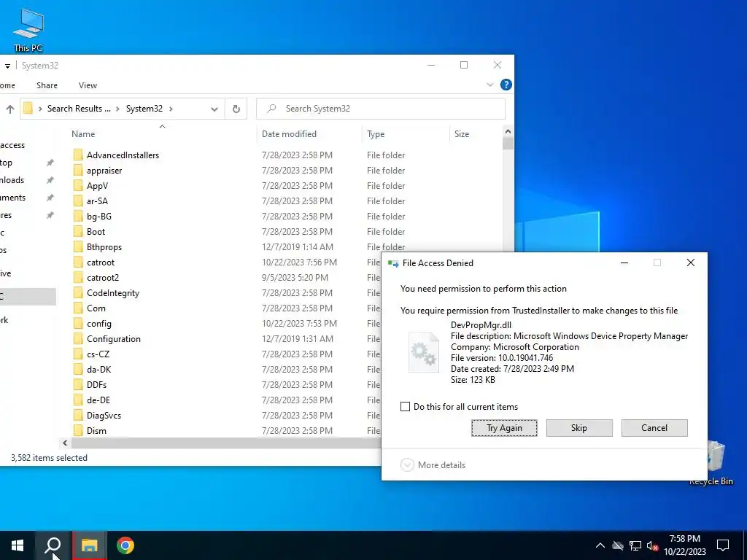Open the address bar history dropdown
The width and height of the screenshot is (747, 560).
(x=214, y=109)
